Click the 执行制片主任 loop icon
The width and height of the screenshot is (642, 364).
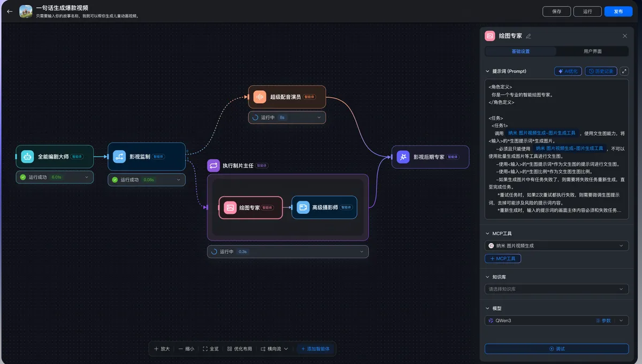pos(213,166)
